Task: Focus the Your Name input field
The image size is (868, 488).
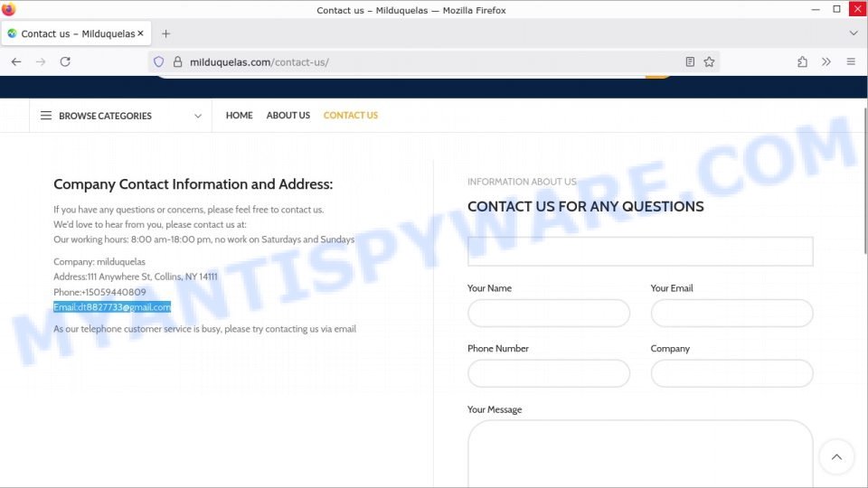Action: (x=548, y=314)
